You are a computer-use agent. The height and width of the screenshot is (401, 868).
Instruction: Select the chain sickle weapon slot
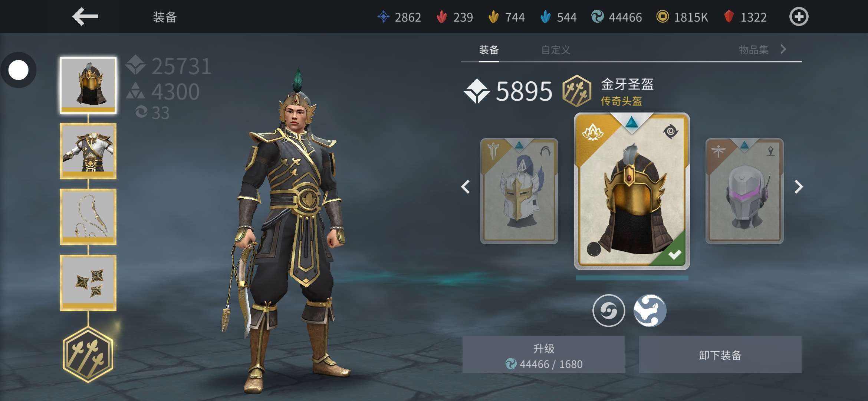[88, 217]
